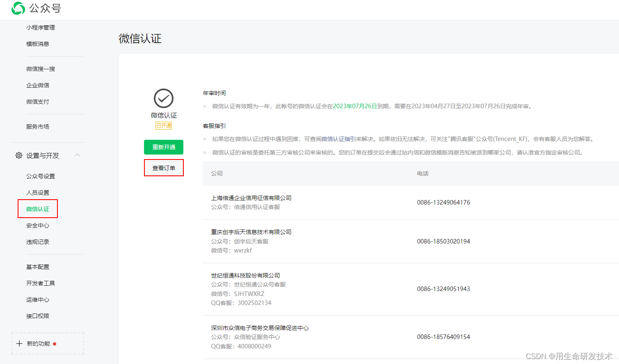Go to 人员设置 menu
The image size is (619, 364).
click(38, 193)
